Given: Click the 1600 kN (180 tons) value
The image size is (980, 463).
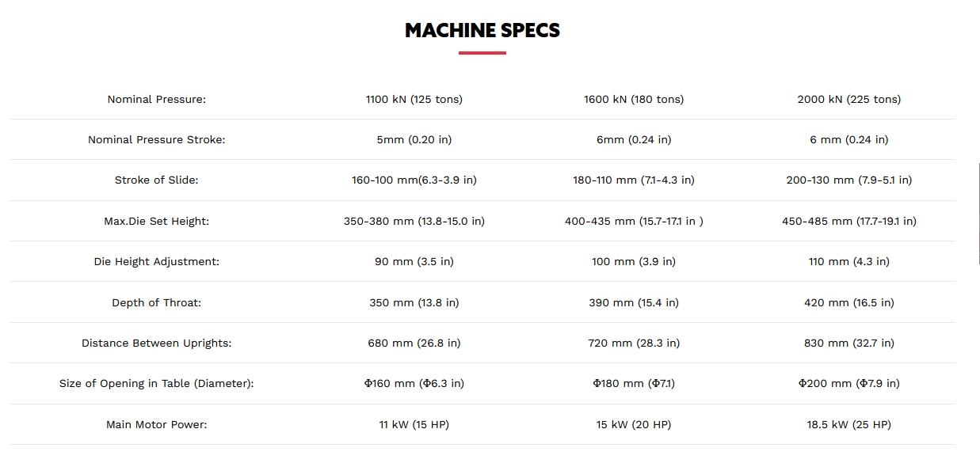Looking at the screenshot, I should point(634,99).
